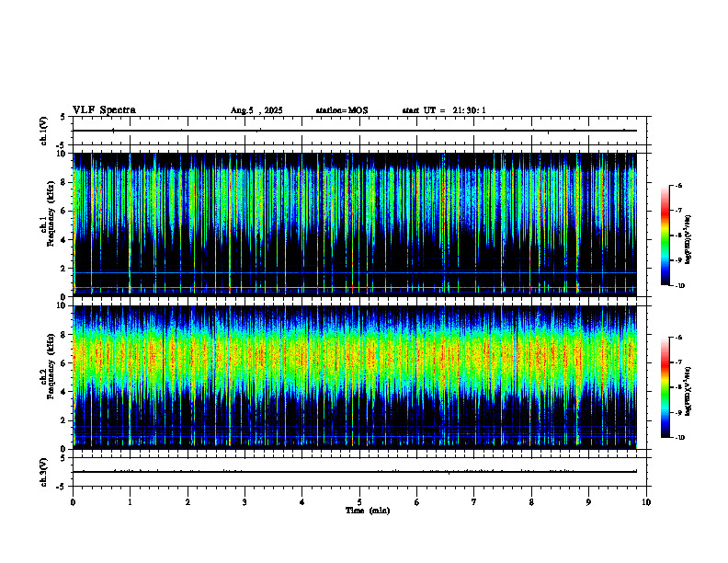Click the "ch.1(V)" axis label

(x=43, y=131)
